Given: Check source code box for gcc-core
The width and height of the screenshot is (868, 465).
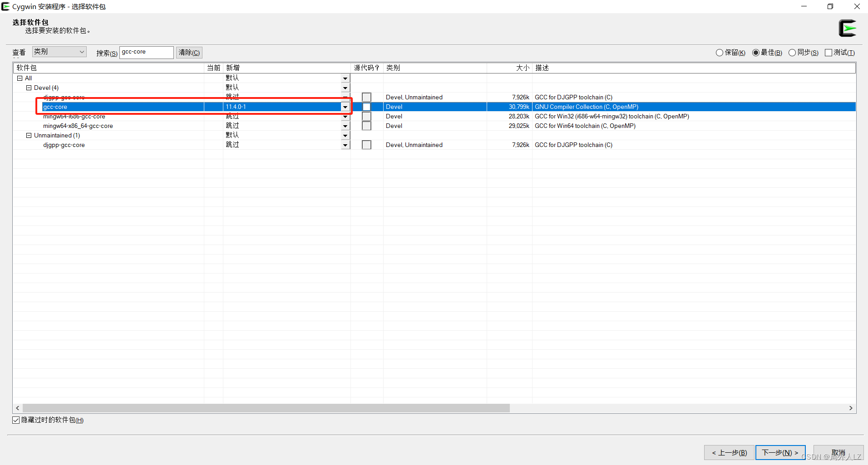Looking at the screenshot, I should coord(366,107).
